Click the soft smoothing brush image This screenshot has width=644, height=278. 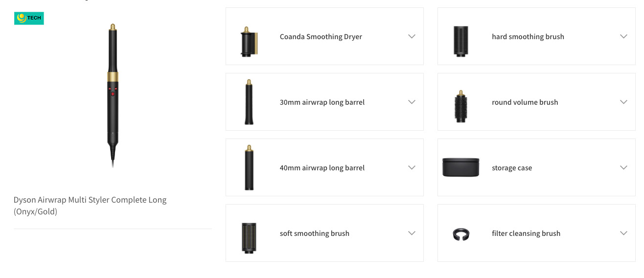tap(249, 238)
